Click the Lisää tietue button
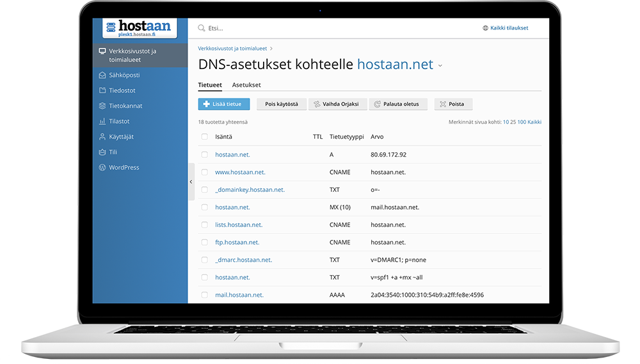Screen dimensions: 640x364 click(x=223, y=104)
